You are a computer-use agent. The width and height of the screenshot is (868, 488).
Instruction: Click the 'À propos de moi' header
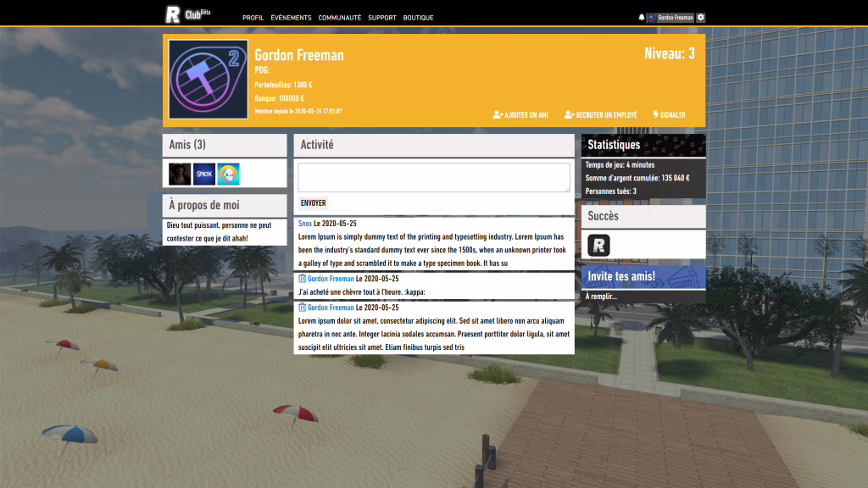(x=225, y=205)
